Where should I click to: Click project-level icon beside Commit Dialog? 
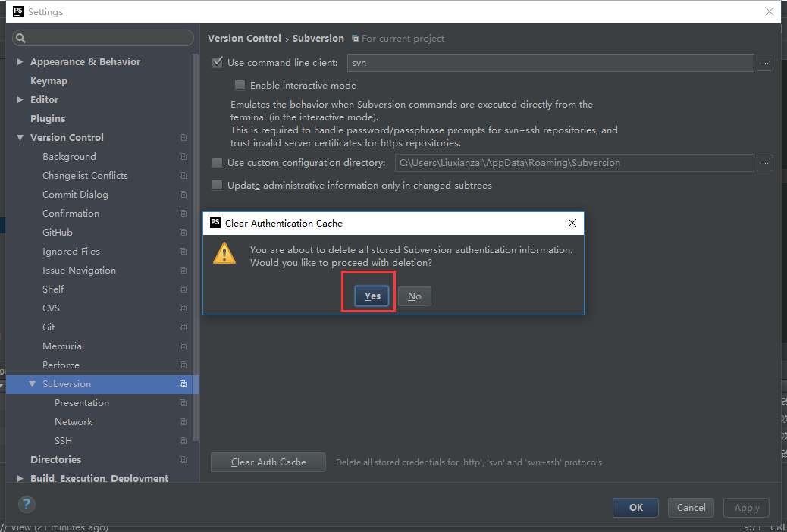click(183, 194)
